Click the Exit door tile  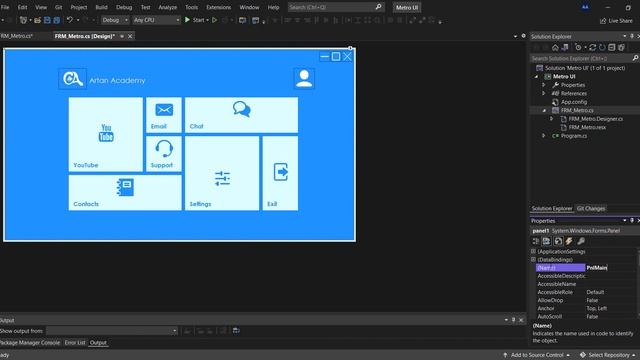pyautogui.click(x=280, y=173)
